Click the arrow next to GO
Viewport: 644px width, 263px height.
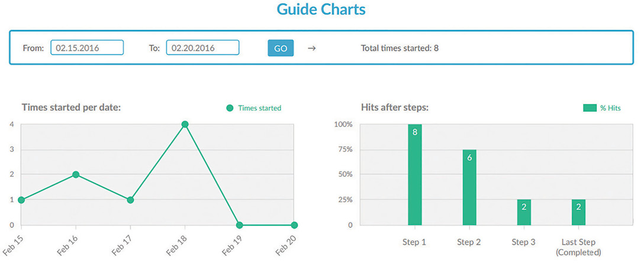pyautogui.click(x=311, y=48)
